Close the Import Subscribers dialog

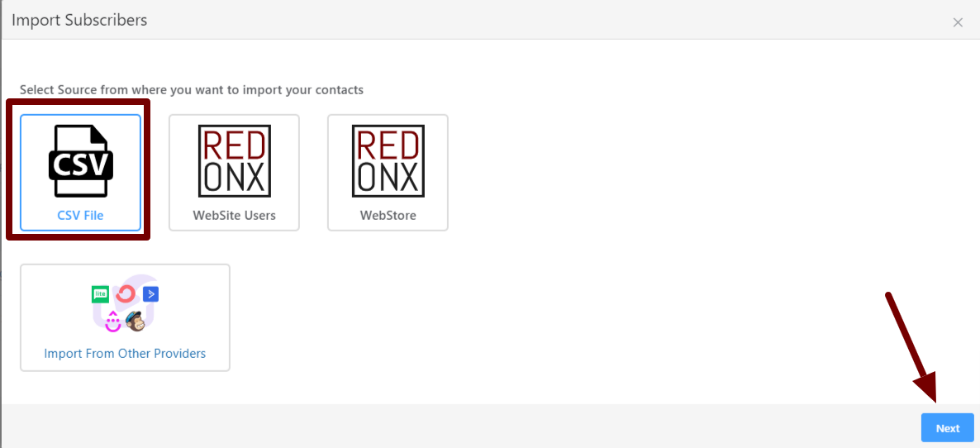point(958,22)
